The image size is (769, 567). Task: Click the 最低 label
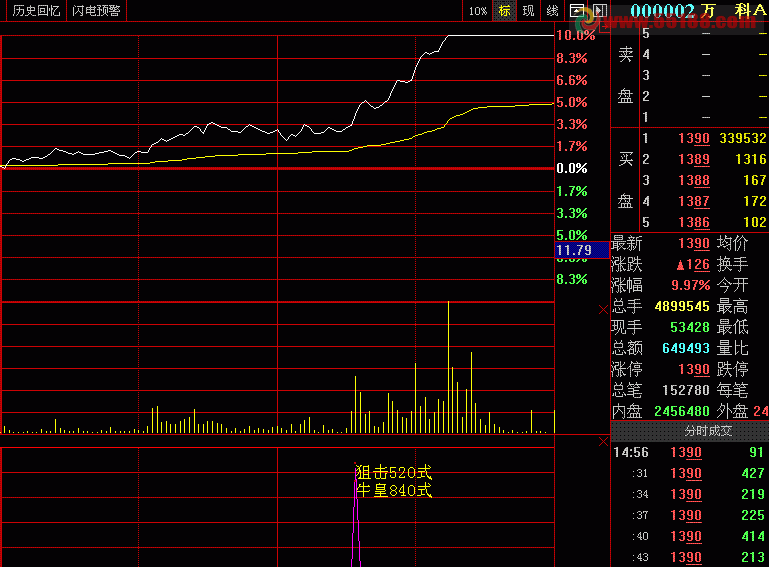coord(732,327)
